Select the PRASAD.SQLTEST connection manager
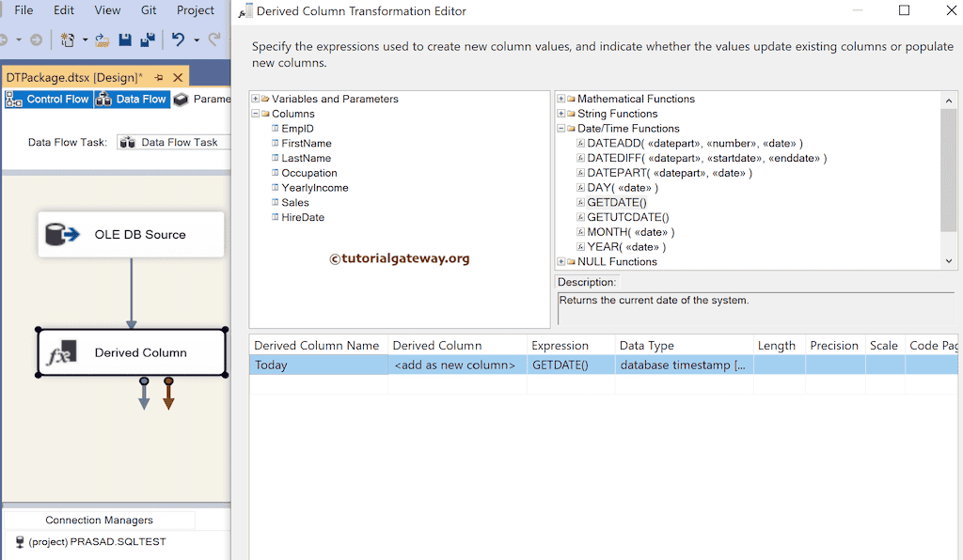 pos(94,542)
